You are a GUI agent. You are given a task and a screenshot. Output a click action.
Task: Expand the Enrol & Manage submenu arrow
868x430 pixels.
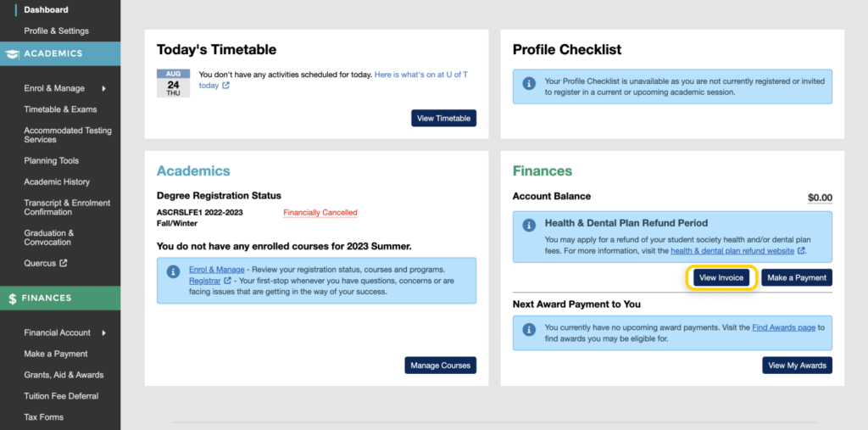tap(103, 88)
